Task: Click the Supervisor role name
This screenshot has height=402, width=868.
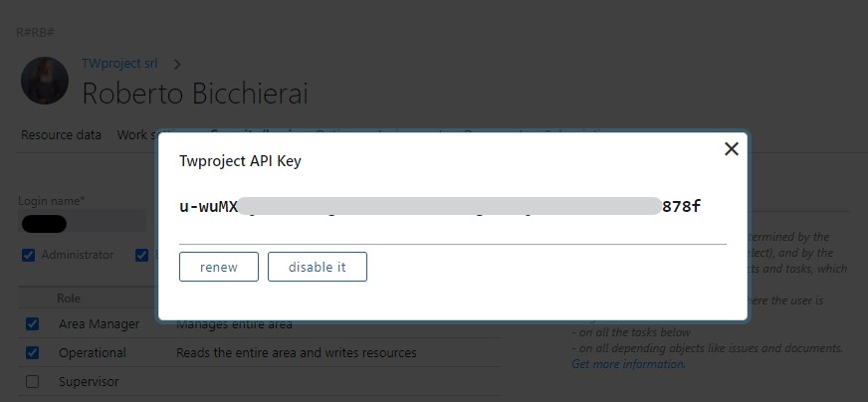Action: pyautogui.click(x=89, y=381)
